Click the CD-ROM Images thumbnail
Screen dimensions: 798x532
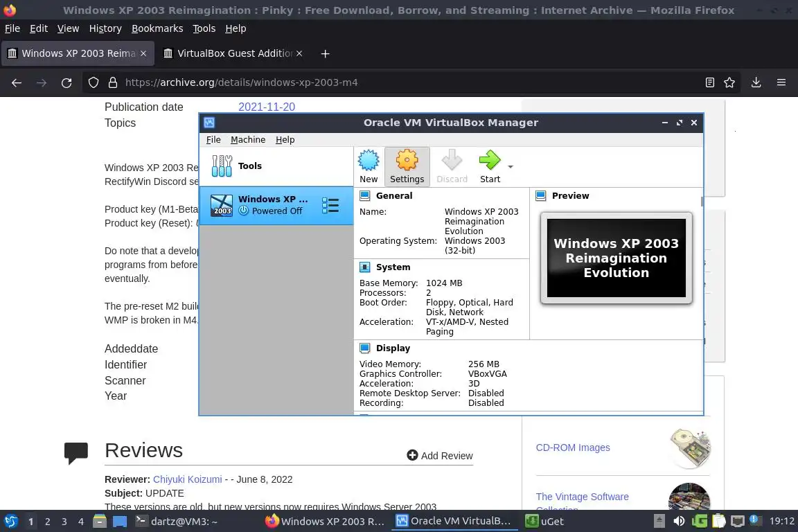(690, 448)
